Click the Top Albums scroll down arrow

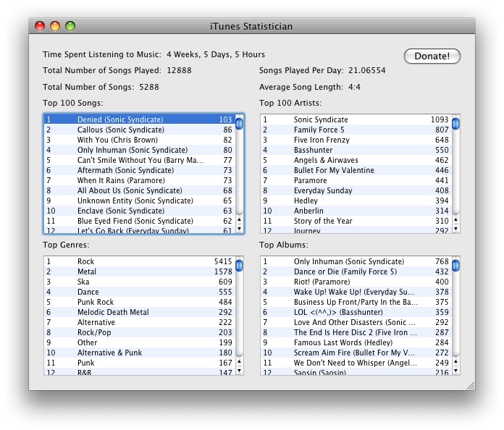coord(455,371)
